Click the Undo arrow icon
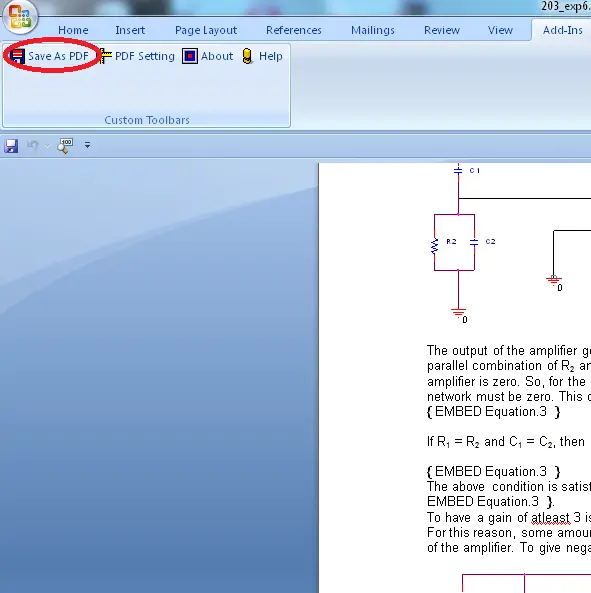This screenshot has height=593, width=591. pyautogui.click(x=33, y=145)
